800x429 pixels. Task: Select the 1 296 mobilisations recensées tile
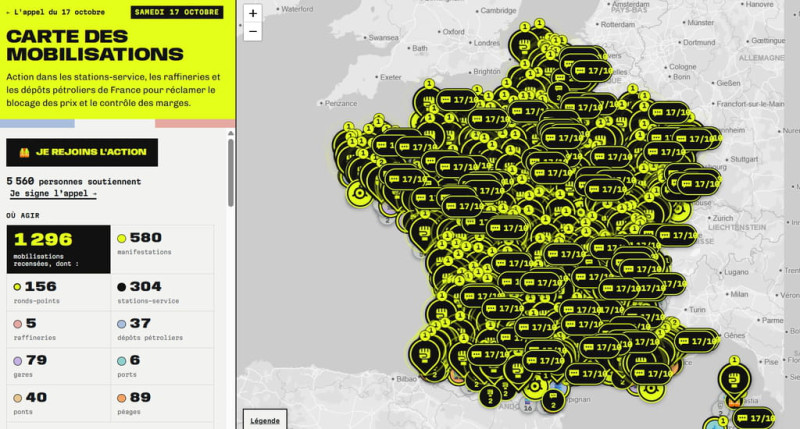click(58, 249)
